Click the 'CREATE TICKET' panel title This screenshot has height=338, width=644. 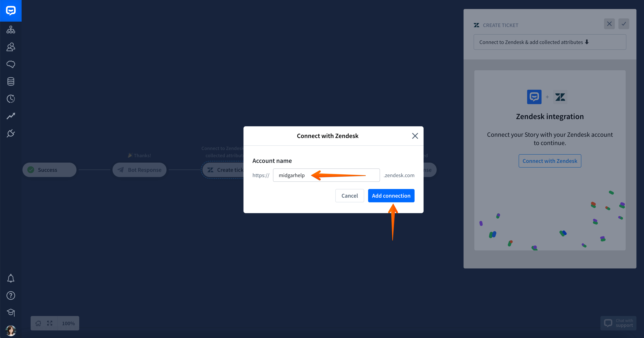click(500, 25)
